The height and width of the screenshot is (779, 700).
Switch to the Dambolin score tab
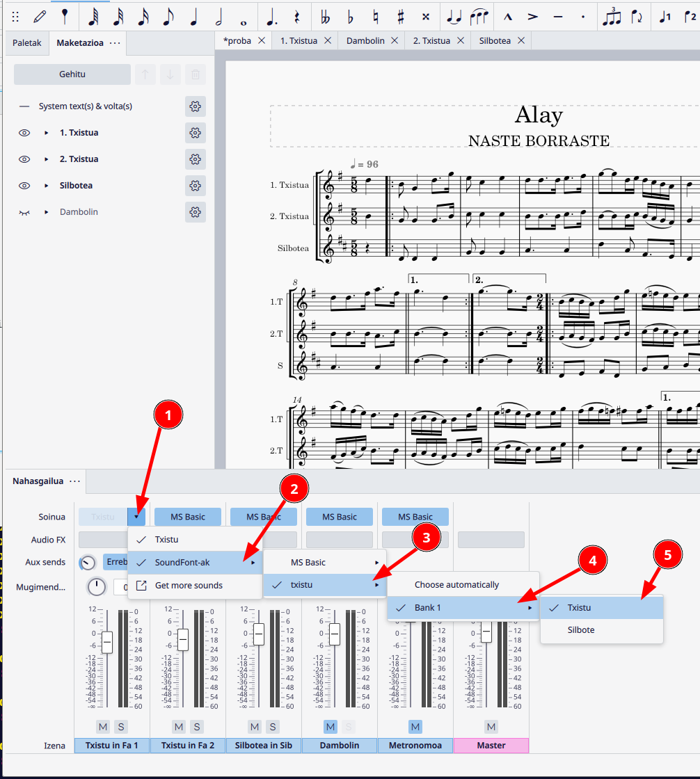[365, 41]
